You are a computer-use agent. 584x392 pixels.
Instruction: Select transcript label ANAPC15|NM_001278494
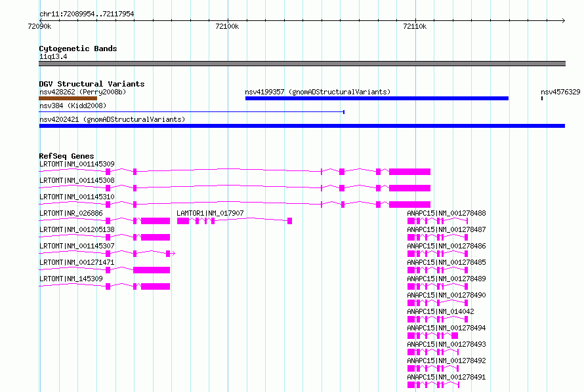pos(446,328)
